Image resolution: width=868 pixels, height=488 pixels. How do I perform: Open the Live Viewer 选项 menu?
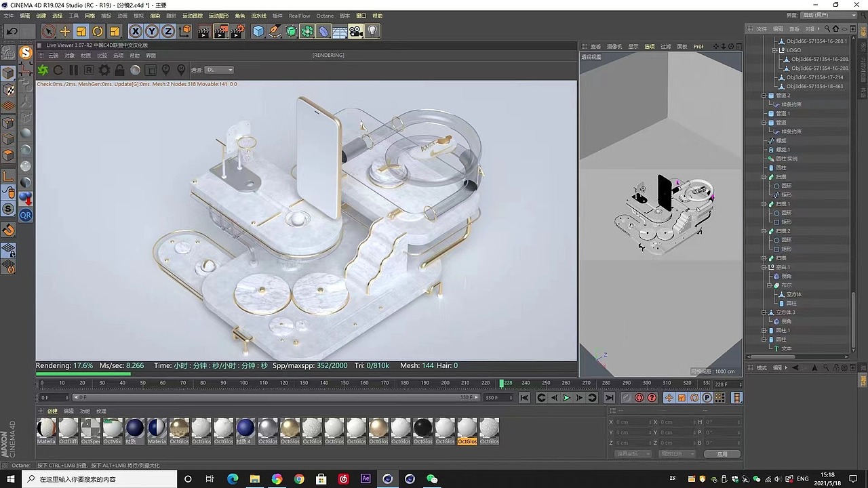[119, 56]
